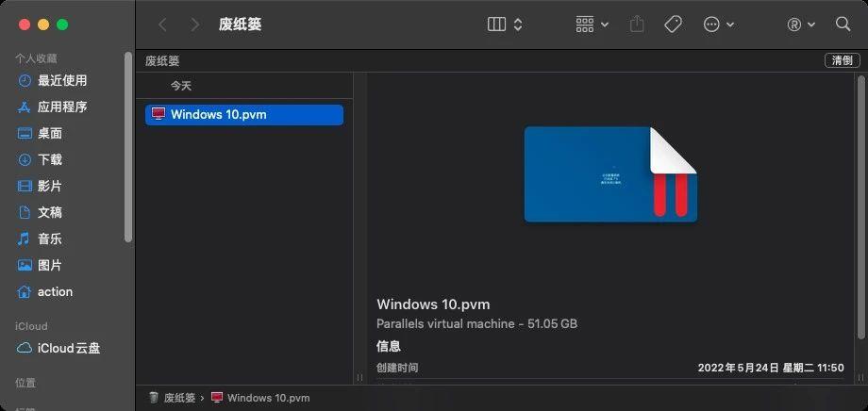Click the circled R toolbar icon
The height and width of the screenshot is (411, 868).
click(x=794, y=25)
